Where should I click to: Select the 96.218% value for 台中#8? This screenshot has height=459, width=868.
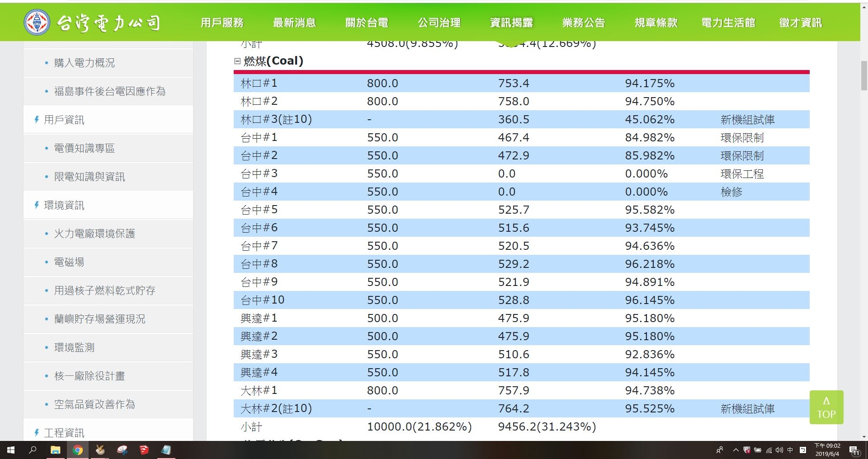(650, 264)
